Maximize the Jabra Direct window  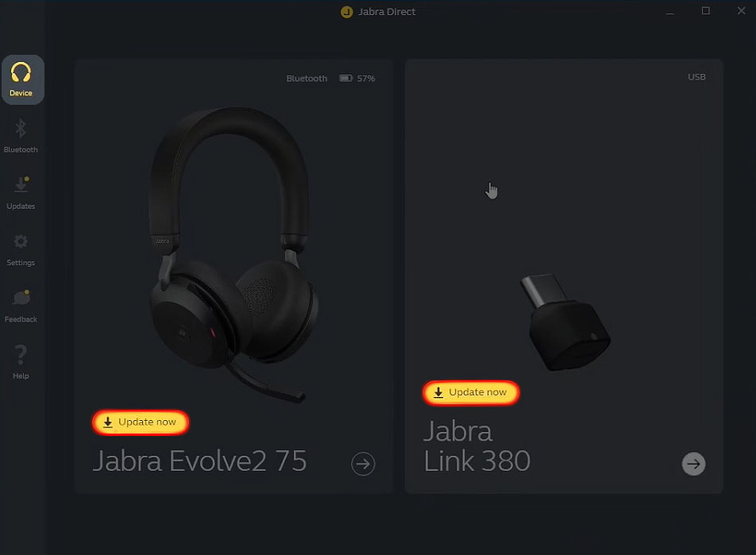706,10
